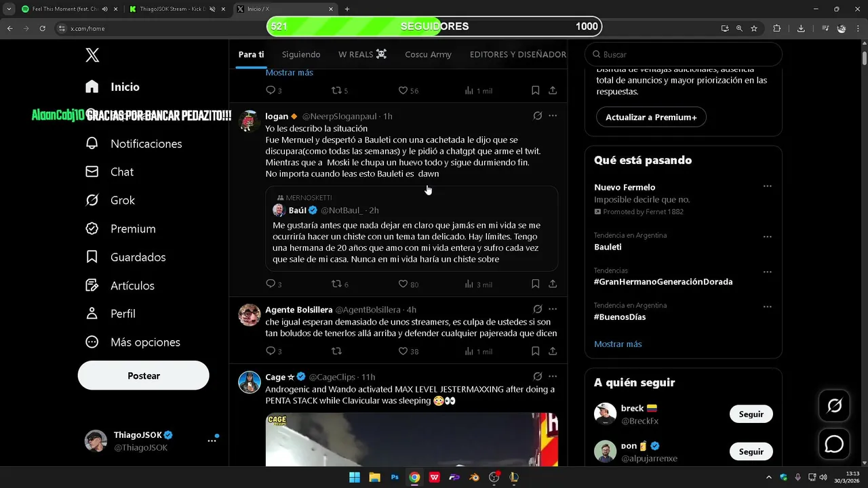868x488 pixels.
Task: Share Agente Bolsillera's post
Action: pyautogui.click(x=553, y=351)
